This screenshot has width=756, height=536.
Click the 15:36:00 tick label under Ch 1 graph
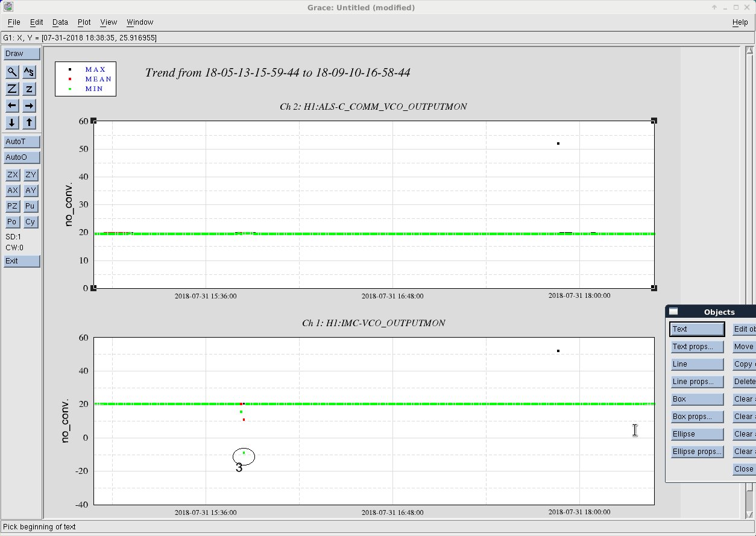[x=206, y=512]
